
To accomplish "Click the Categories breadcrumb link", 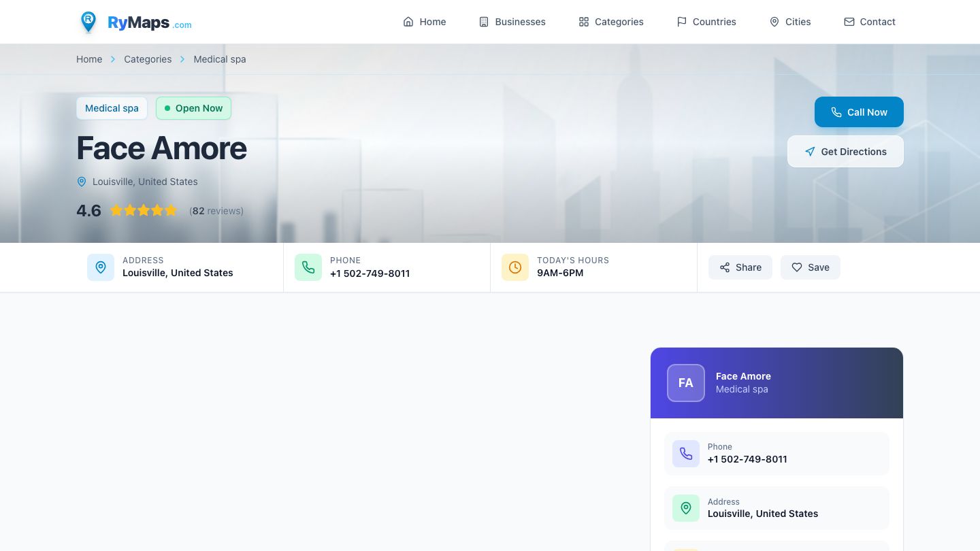I will click(x=148, y=59).
